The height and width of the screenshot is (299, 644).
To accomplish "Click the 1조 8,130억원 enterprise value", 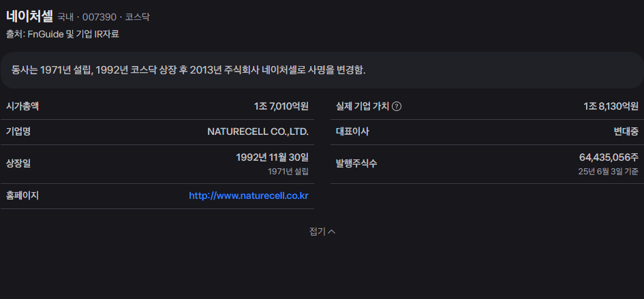I will 611,106.
